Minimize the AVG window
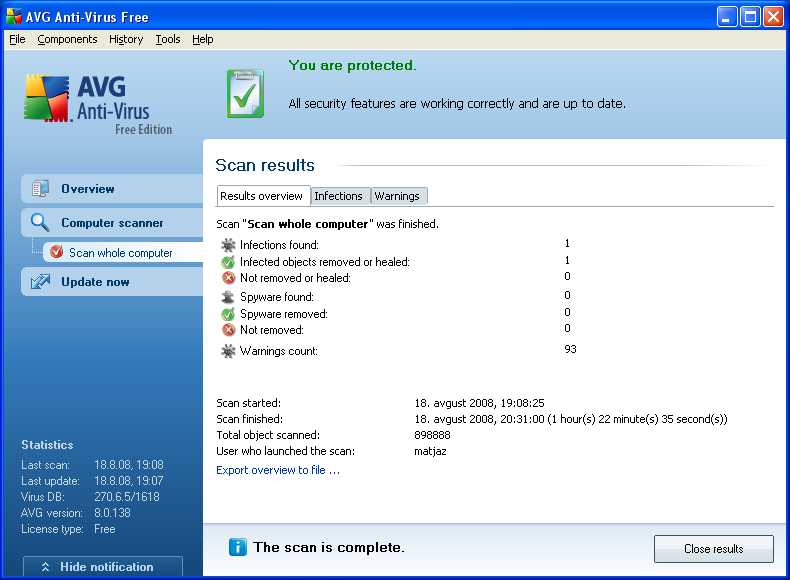The image size is (790, 580). (727, 17)
